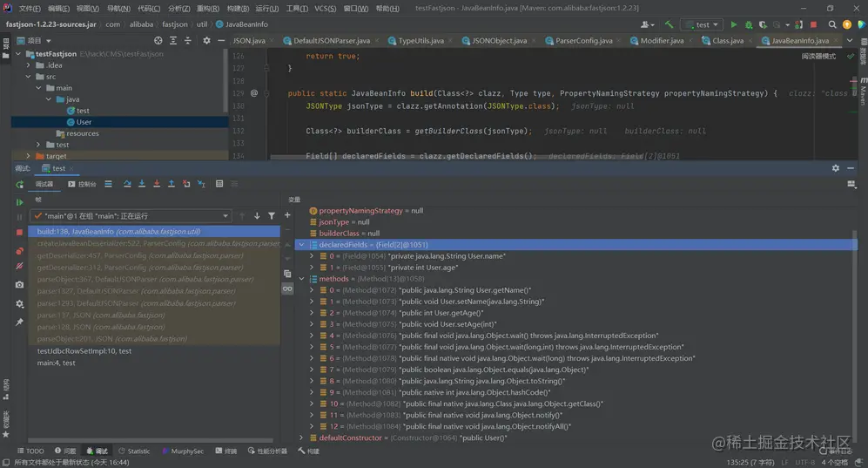Image resolution: width=868 pixels, height=468 pixels.
Task: Click the Drop Frame icon
Action: coord(186,184)
